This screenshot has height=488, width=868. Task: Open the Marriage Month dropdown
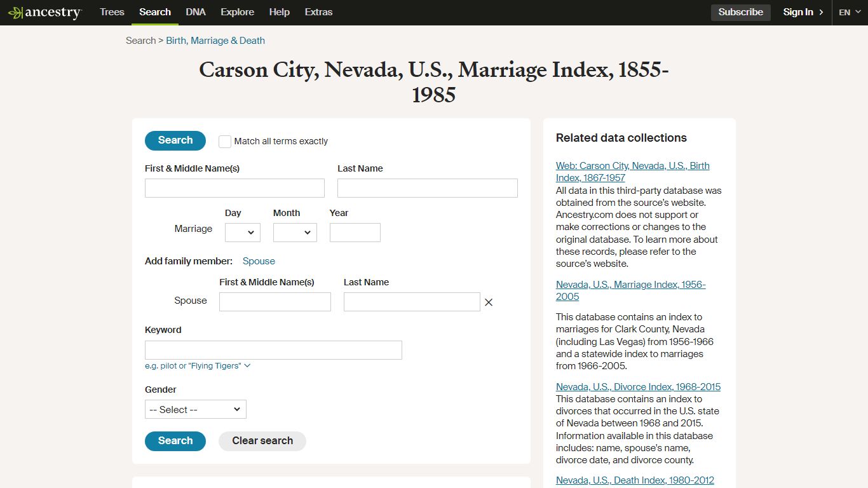[295, 233]
